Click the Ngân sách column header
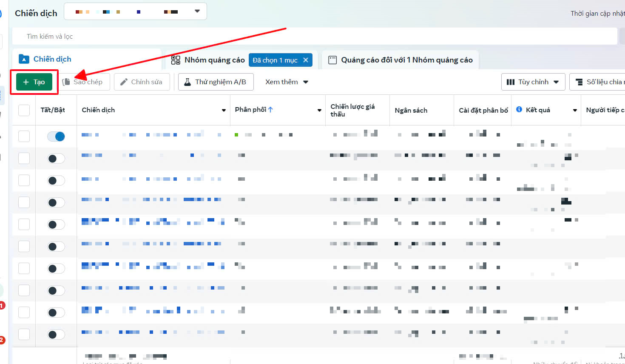Screen dimensions: 625x364 [411, 111]
